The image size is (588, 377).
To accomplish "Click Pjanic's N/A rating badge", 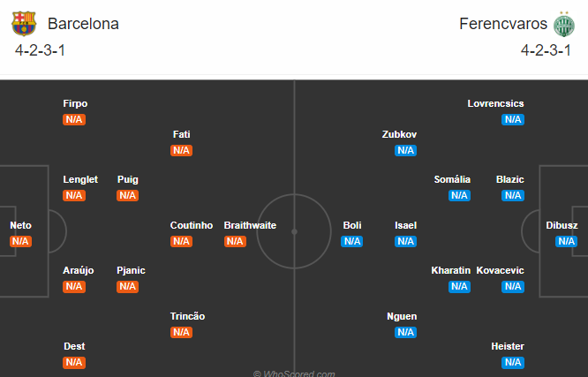I will click(127, 287).
